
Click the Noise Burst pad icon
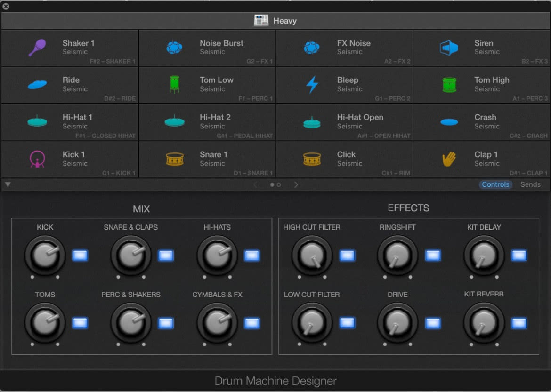point(174,48)
